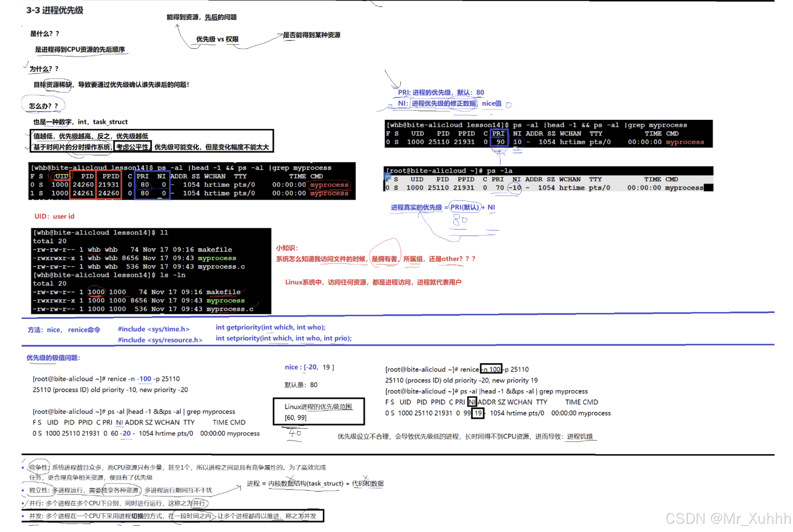Click the command line ending "lesson14]$ ll"
The height and width of the screenshot is (532, 793).
tap(101, 233)
